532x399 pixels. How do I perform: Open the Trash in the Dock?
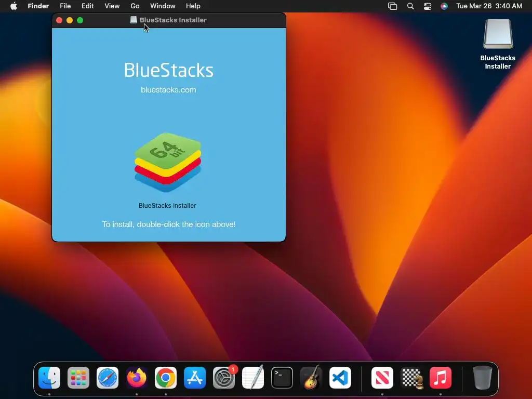click(483, 377)
